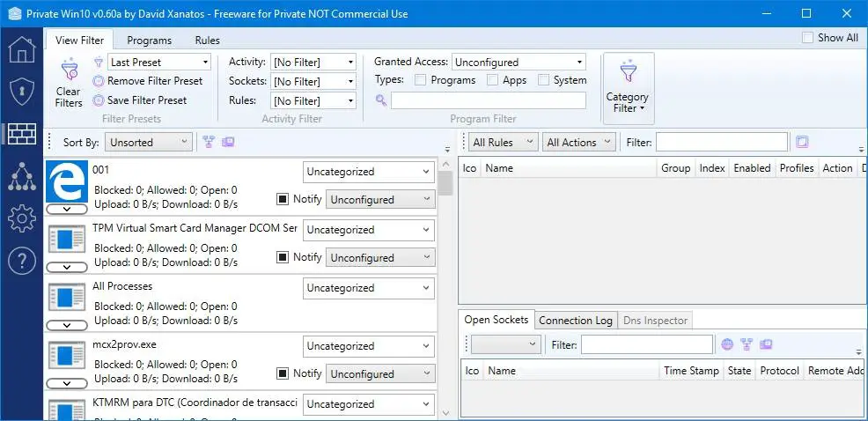Screen dimensions: 868x421
Task: Open the Activity filter dropdown
Action: [x=313, y=62]
